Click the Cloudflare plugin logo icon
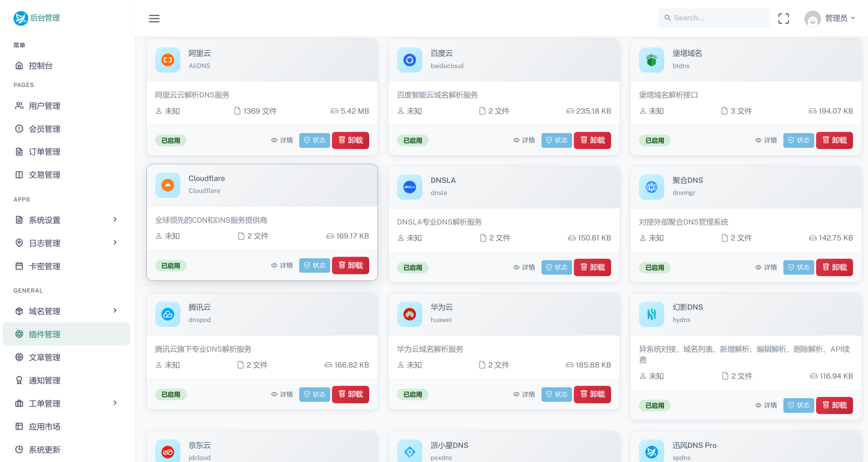The height and width of the screenshot is (462, 868). pos(167,185)
